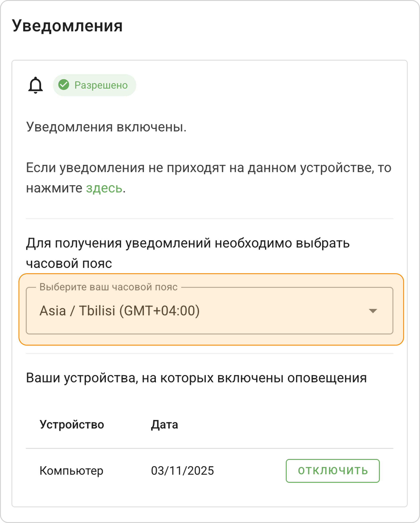
Task: Click the date 03/11/2025 cell
Action: pyautogui.click(x=182, y=471)
